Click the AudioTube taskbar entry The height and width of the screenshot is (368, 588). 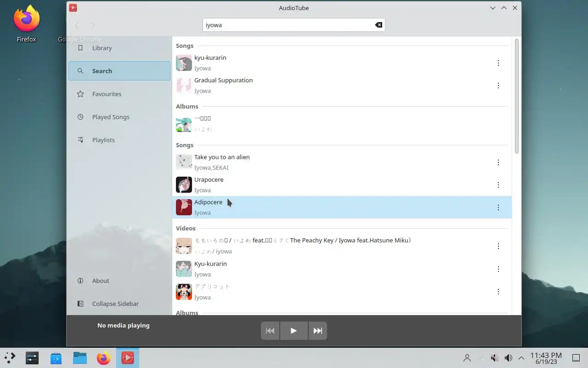point(128,358)
